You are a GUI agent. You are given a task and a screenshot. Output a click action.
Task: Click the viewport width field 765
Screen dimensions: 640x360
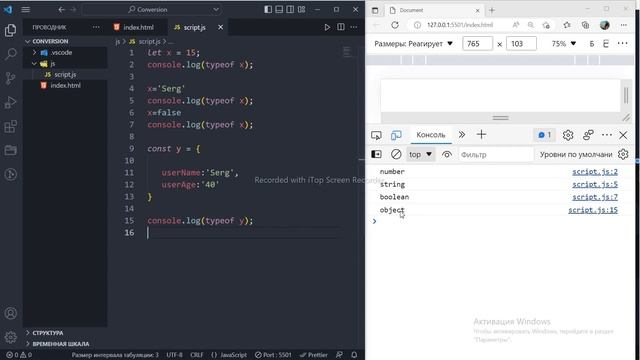tap(477, 44)
